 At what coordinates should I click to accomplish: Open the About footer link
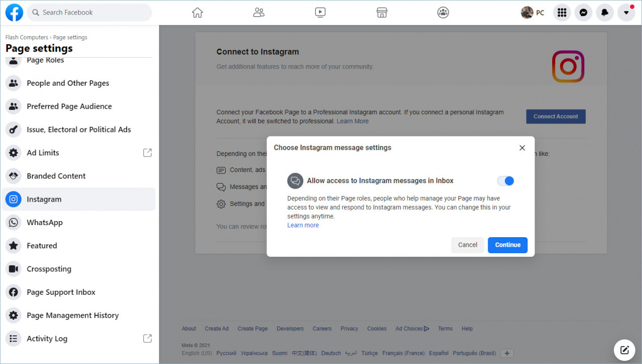(x=189, y=329)
